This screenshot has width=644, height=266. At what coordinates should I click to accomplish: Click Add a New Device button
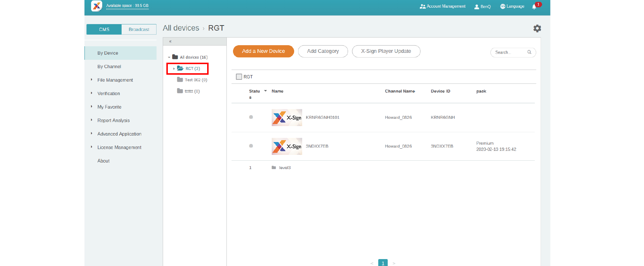click(263, 51)
